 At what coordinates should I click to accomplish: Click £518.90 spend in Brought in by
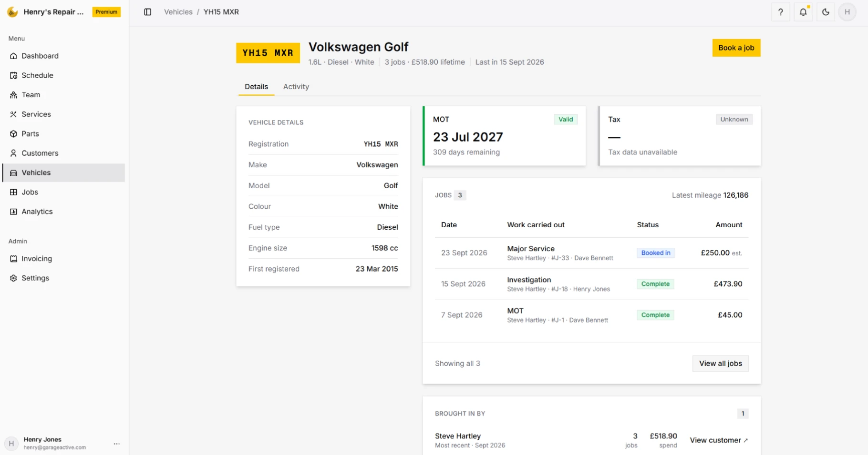pyautogui.click(x=663, y=436)
